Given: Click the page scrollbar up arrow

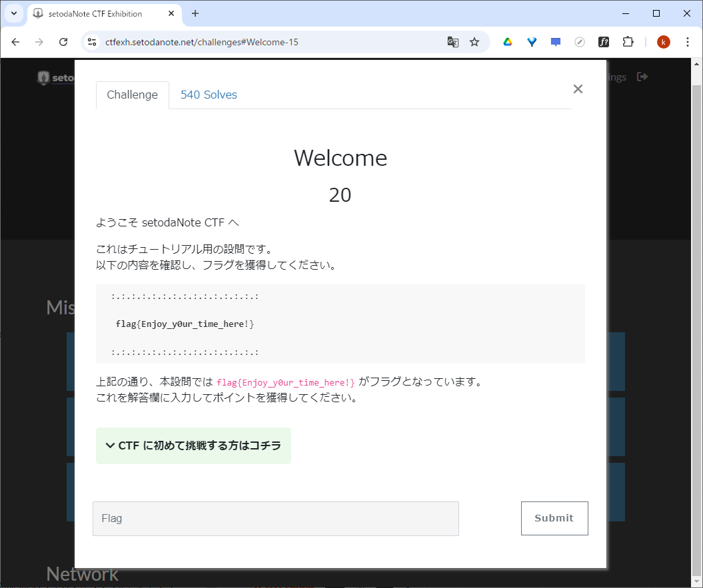Looking at the screenshot, I should pyautogui.click(x=697, y=64).
